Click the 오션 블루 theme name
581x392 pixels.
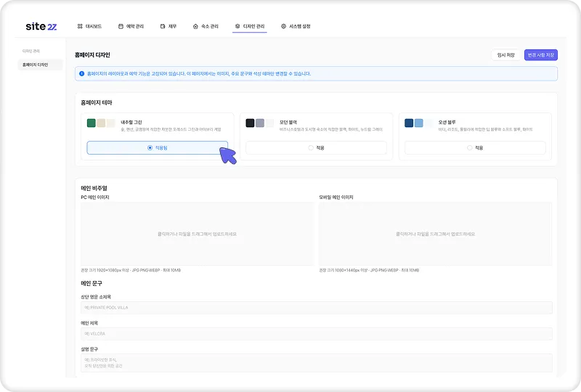[447, 122]
